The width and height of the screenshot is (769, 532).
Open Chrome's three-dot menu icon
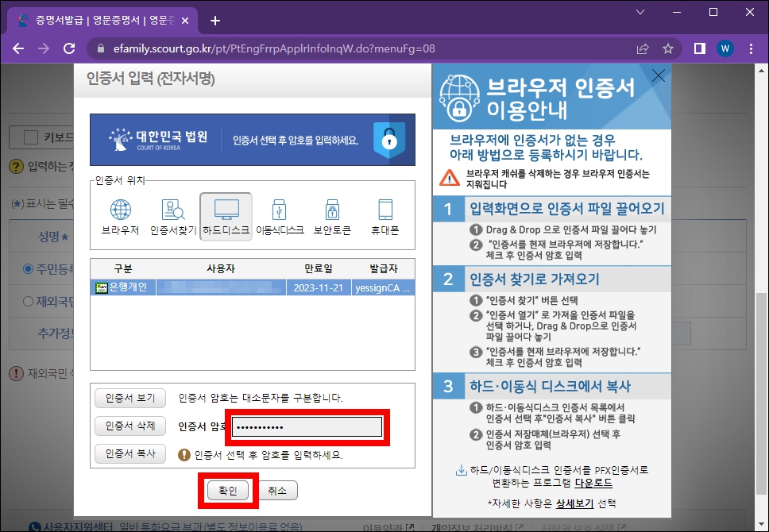pyautogui.click(x=751, y=48)
